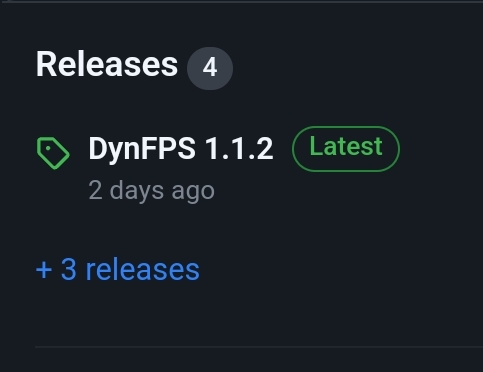Click the releases count badge showing 4
Screen dimensions: 483x372
pos(210,68)
